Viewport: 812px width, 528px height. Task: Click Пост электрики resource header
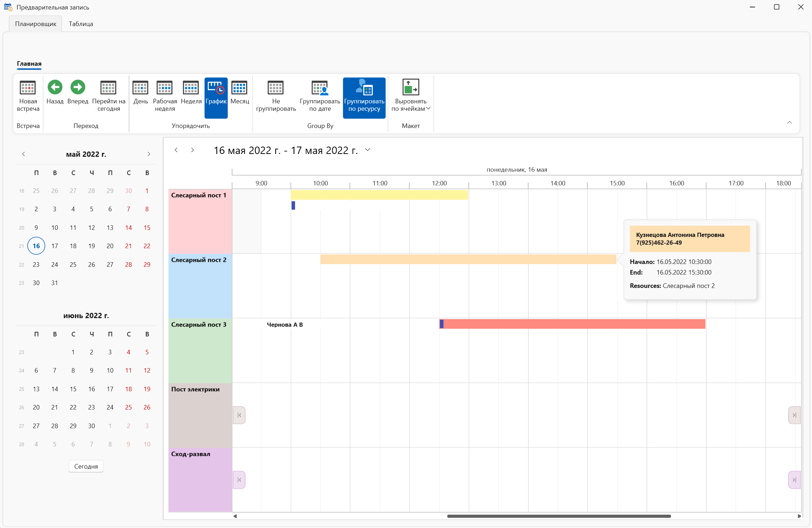[x=200, y=415]
